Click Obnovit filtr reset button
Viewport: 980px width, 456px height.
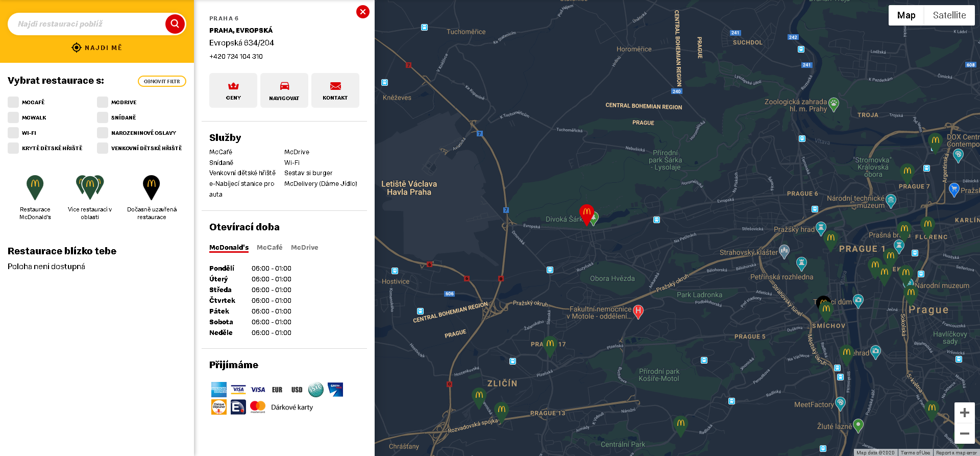[x=162, y=81]
